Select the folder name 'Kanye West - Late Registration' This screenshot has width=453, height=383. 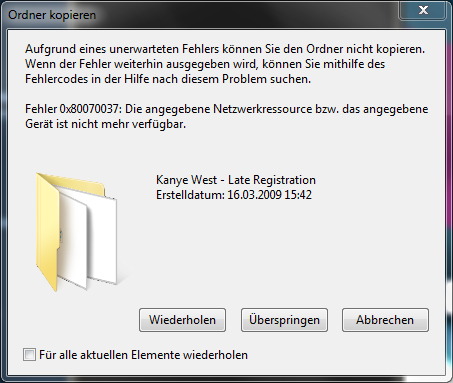click(x=236, y=180)
